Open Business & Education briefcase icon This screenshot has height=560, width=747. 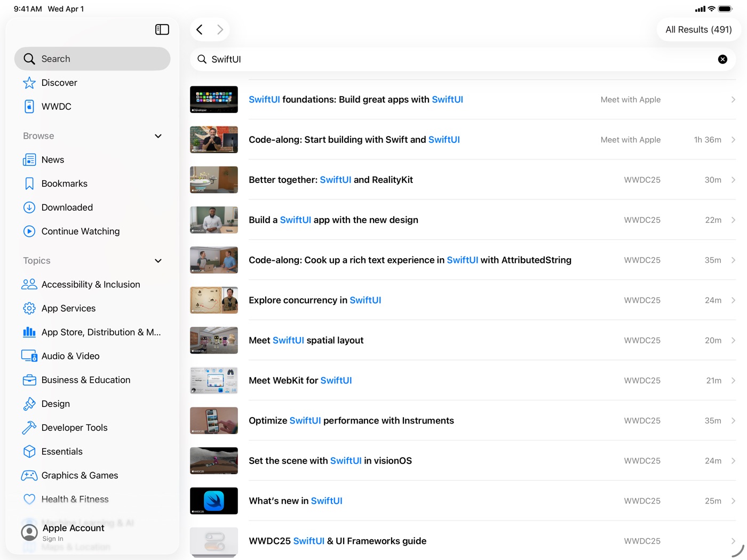[29, 380]
